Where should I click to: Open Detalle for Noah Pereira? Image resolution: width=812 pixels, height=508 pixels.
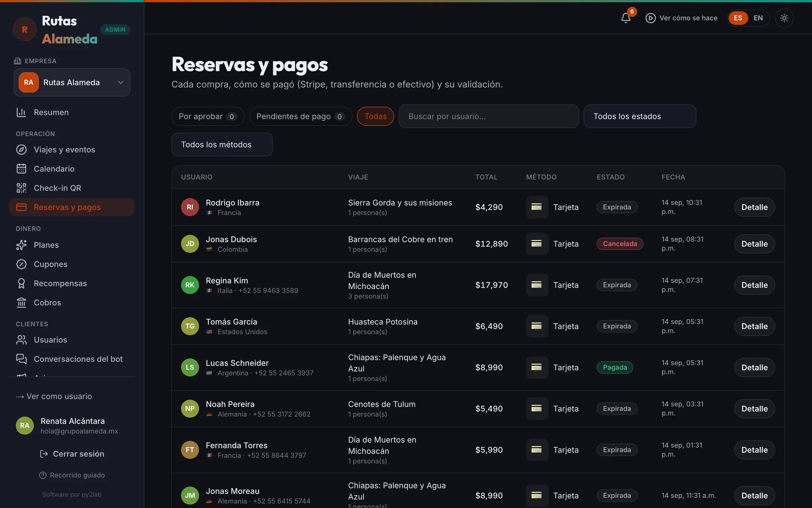point(754,408)
